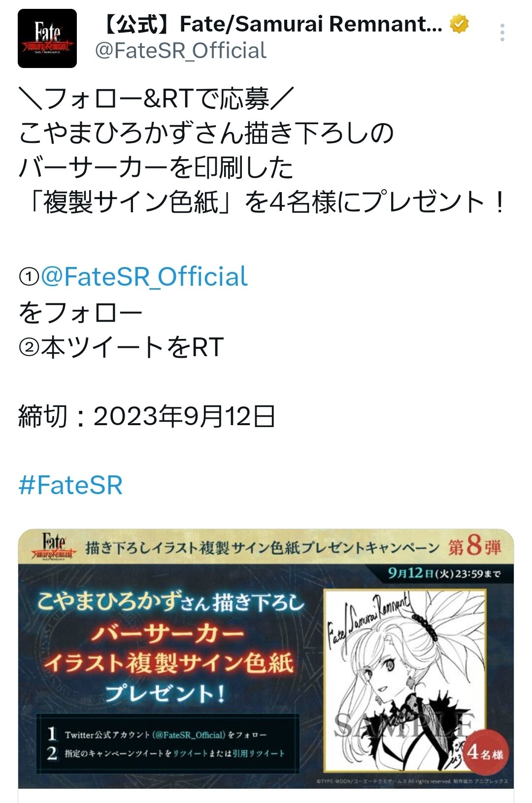Tap the 9月12日(火)23:59まで deadline tag

click(444, 573)
